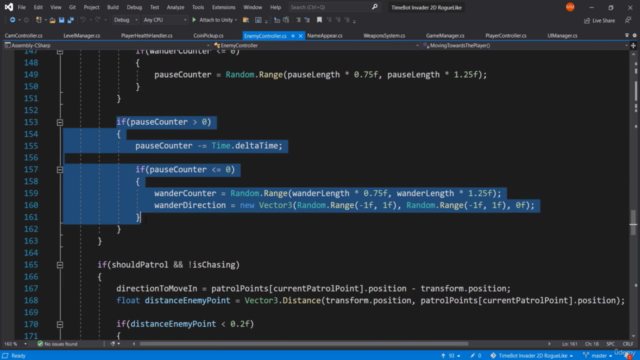The height and width of the screenshot is (360, 640).
Task: Show the document tabs overflow list
Action: tap(627, 36)
